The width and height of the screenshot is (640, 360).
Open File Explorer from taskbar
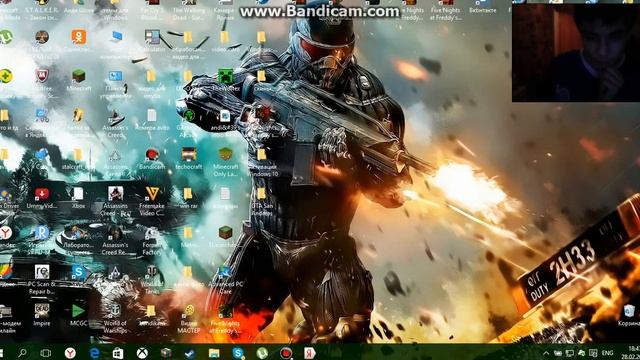(214, 352)
